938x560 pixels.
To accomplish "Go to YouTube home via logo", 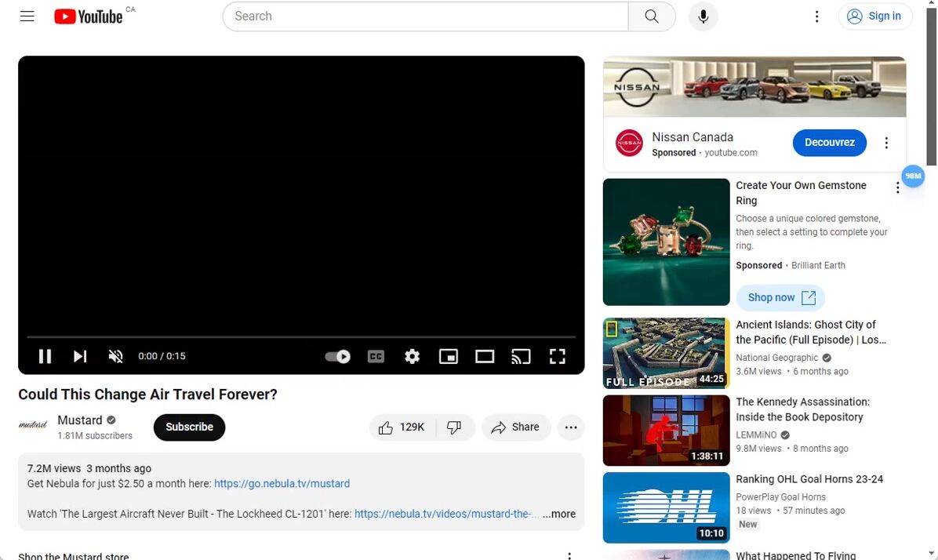I will [88, 16].
